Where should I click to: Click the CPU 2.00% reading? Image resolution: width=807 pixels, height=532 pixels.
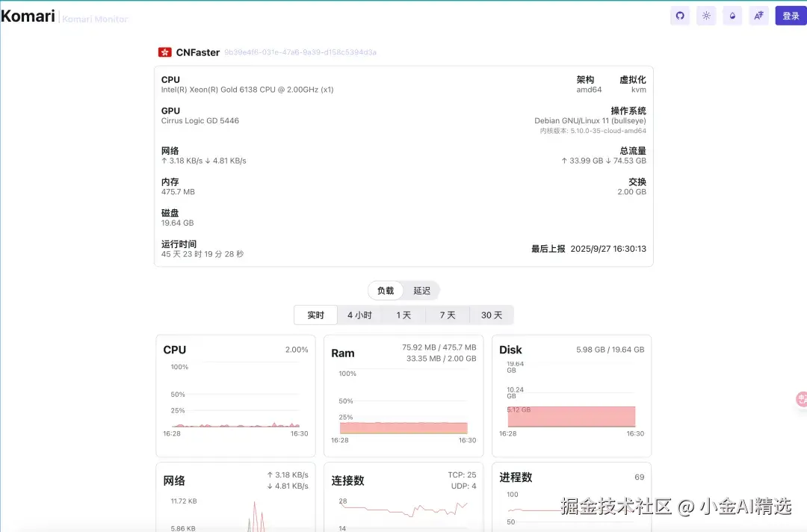pos(297,350)
